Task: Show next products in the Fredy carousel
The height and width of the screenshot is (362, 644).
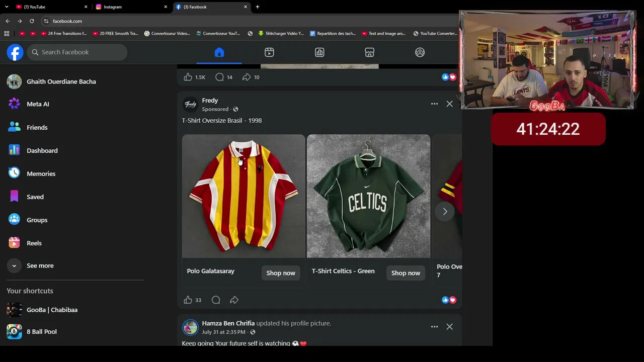Action: (x=445, y=212)
